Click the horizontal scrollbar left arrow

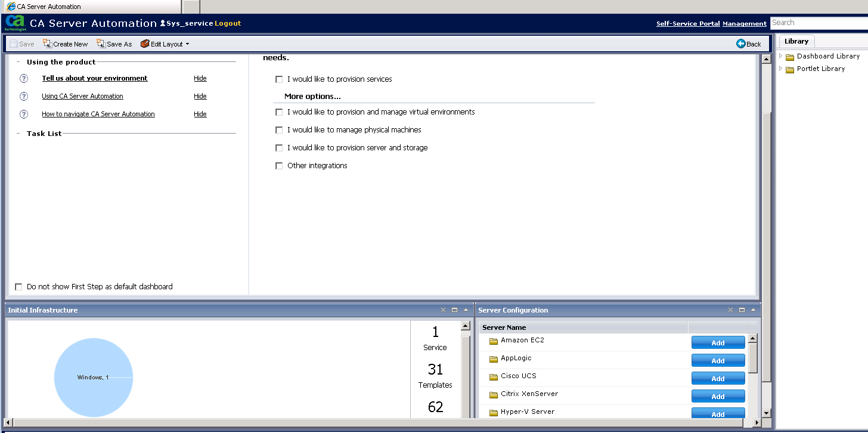click(x=8, y=423)
